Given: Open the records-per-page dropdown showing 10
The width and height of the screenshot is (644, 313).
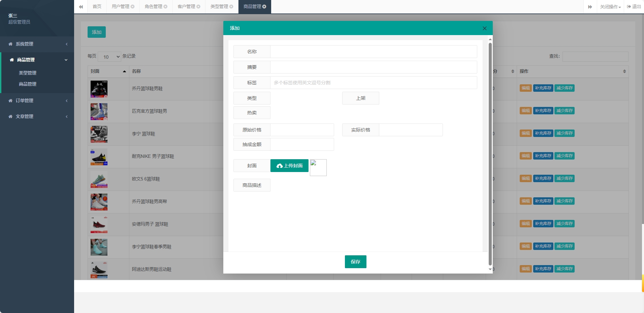Looking at the screenshot, I should [109, 57].
